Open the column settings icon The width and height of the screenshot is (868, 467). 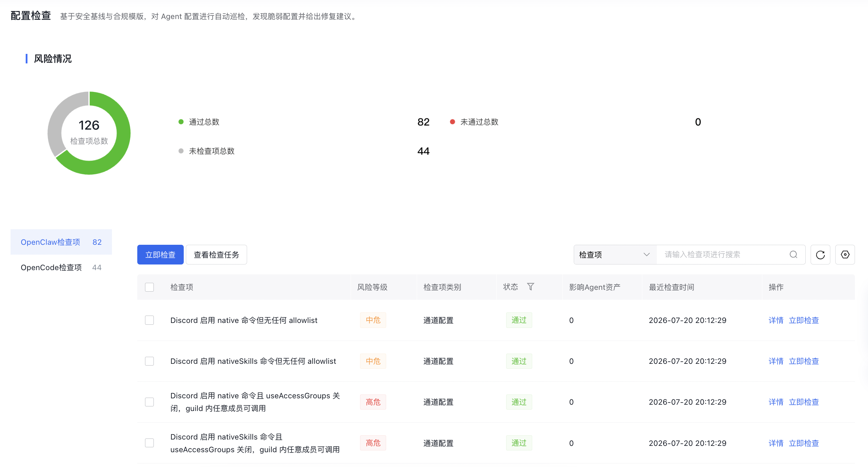click(x=845, y=255)
